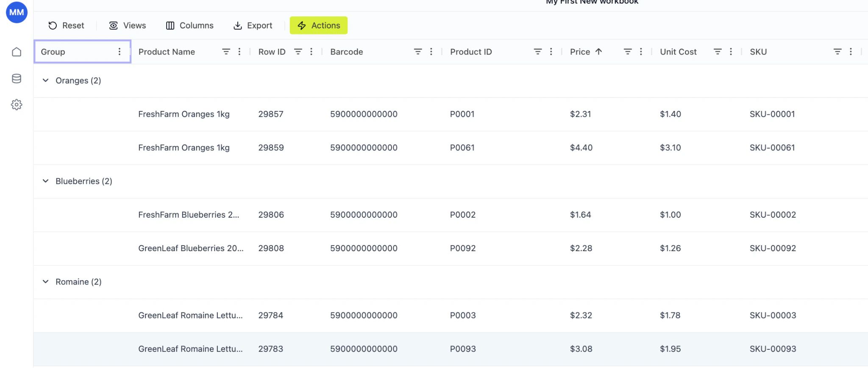Select Row ID cell 29783
The image size is (868, 368).
271,349
